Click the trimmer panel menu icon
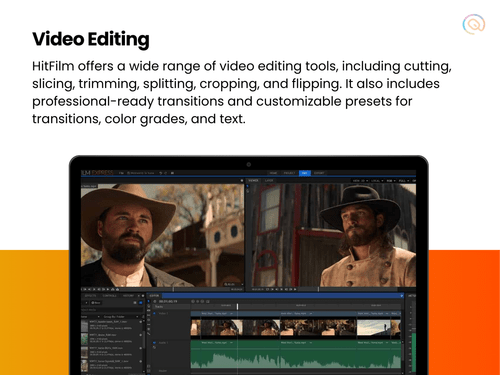 coord(242,181)
